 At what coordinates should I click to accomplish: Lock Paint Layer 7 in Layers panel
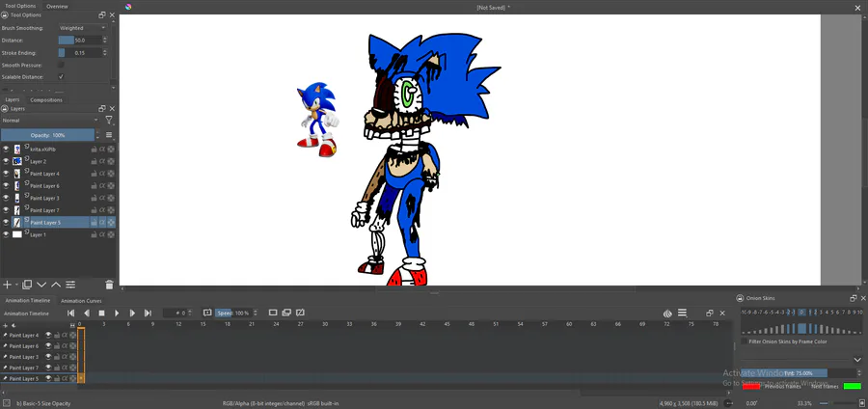[94, 210]
